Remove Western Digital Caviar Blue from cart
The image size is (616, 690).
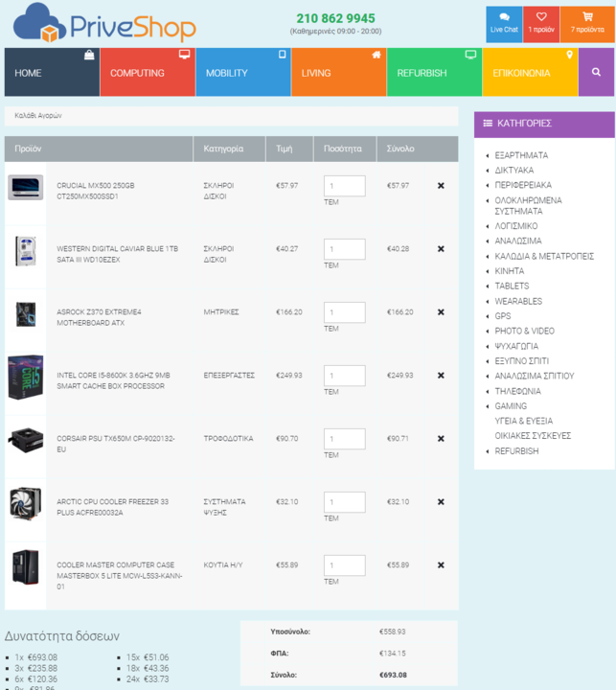click(x=441, y=249)
